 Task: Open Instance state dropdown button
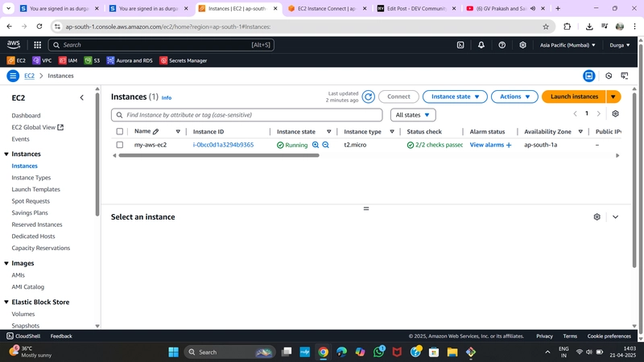(x=455, y=97)
